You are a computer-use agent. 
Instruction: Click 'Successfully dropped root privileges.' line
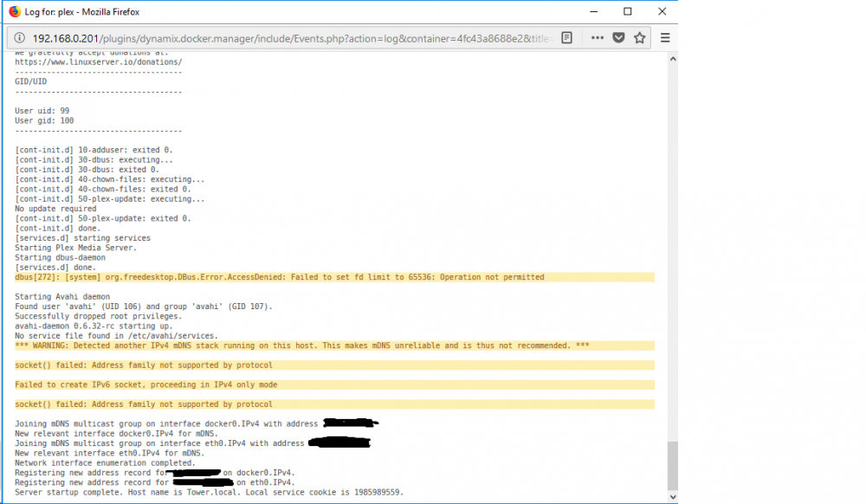[99, 317]
